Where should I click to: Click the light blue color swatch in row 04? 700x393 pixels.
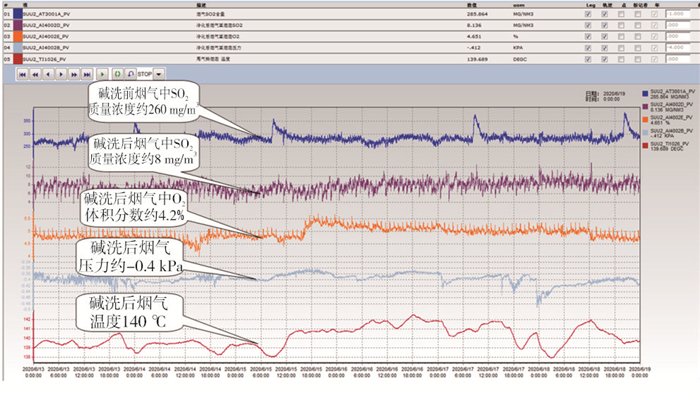(x=17, y=47)
